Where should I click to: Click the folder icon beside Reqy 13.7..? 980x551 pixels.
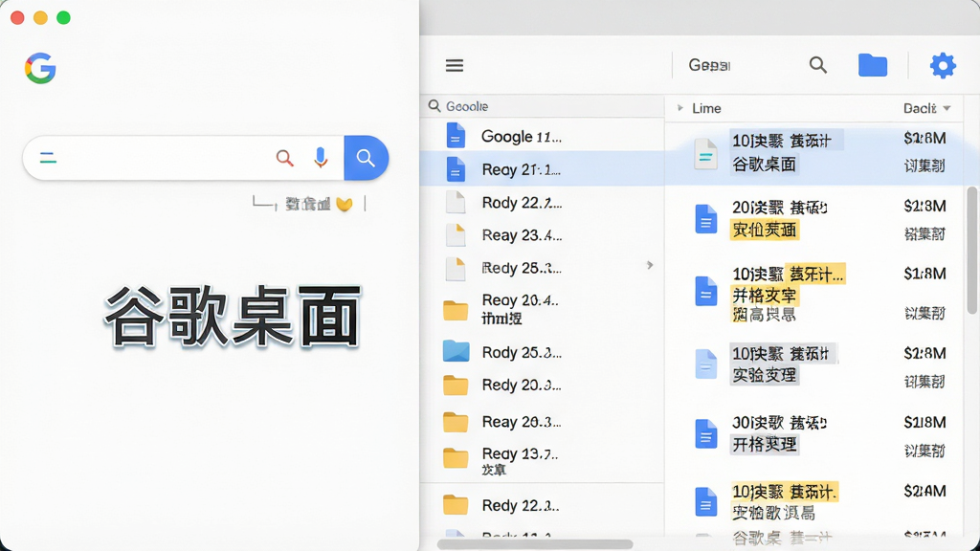click(x=456, y=458)
